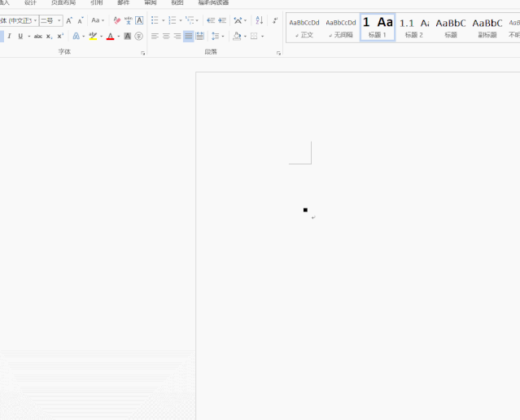520x420 pixels.
Task: Apply the 标题 (Title) style
Action: click(451, 28)
